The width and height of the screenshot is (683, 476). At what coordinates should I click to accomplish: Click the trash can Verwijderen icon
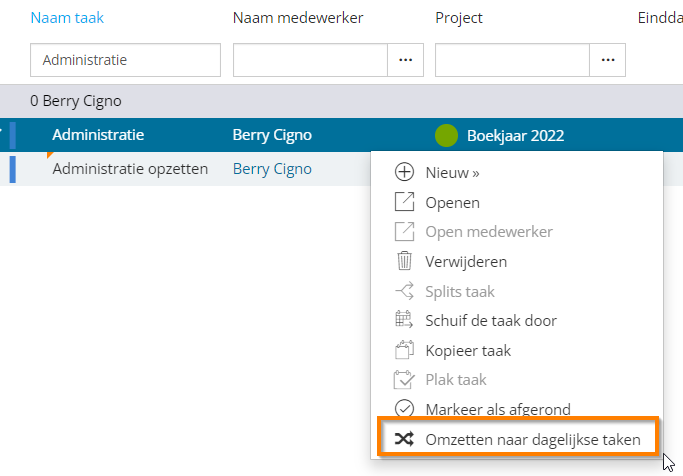[x=404, y=260]
